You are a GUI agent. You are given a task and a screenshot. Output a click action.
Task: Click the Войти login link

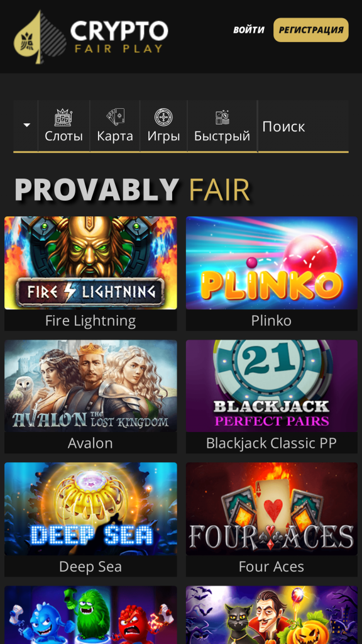point(249,30)
